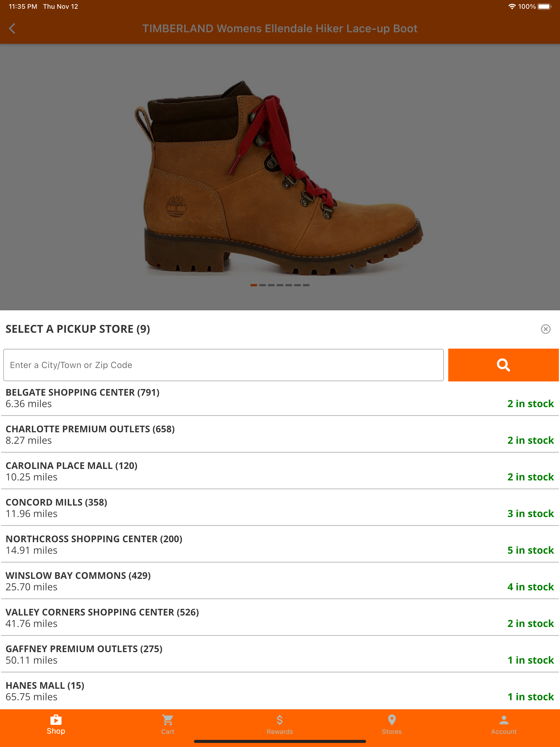Select Winslow Bay Commons store

[280, 581]
